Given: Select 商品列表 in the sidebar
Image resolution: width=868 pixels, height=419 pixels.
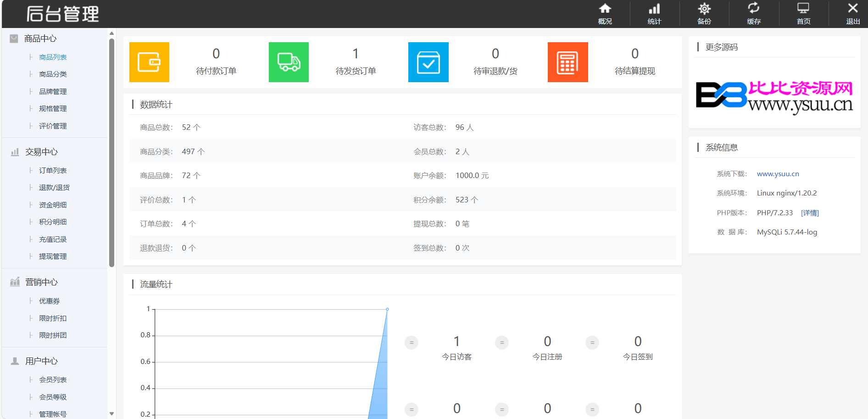Looking at the screenshot, I should point(53,57).
